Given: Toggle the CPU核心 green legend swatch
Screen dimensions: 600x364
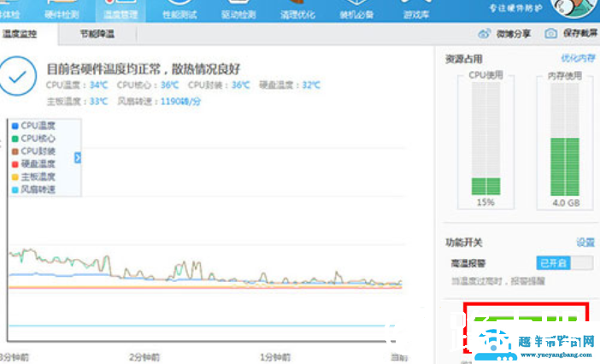Looking at the screenshot, I should [15, 138].
